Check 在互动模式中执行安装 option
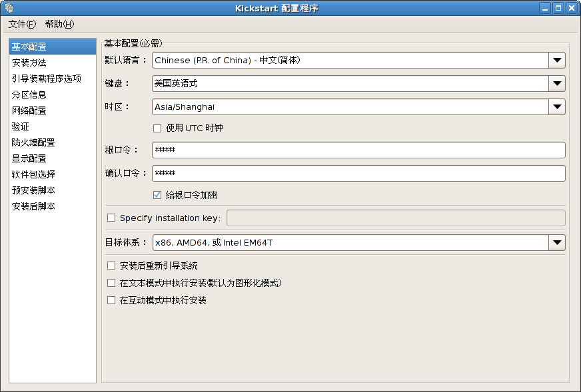Image resolution: width=581 pixels, height=392 pixels. tap(111, 300)
